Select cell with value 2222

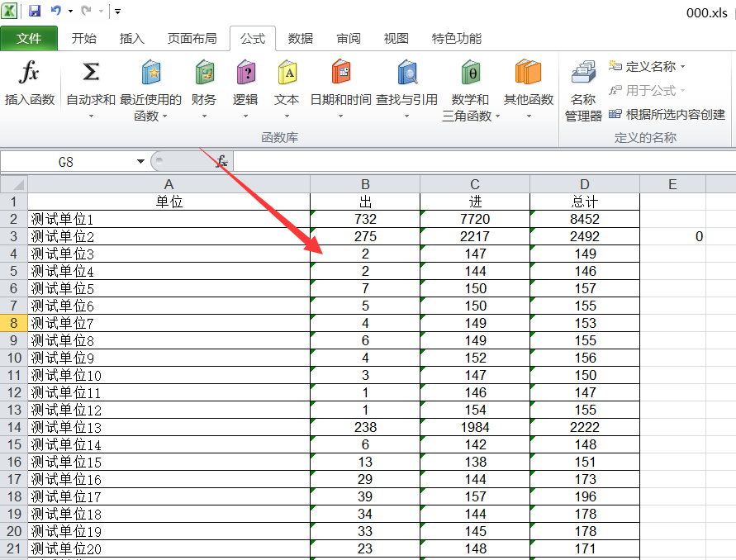[585, 427]
